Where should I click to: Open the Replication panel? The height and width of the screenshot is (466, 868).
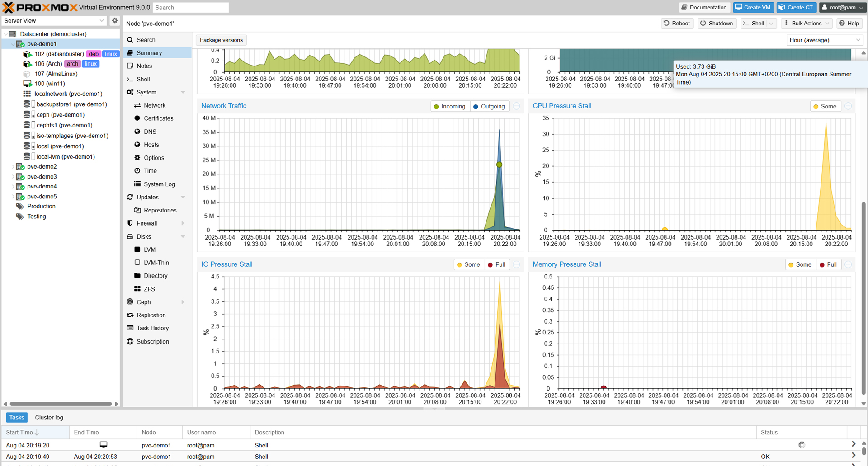click(151, 315)
